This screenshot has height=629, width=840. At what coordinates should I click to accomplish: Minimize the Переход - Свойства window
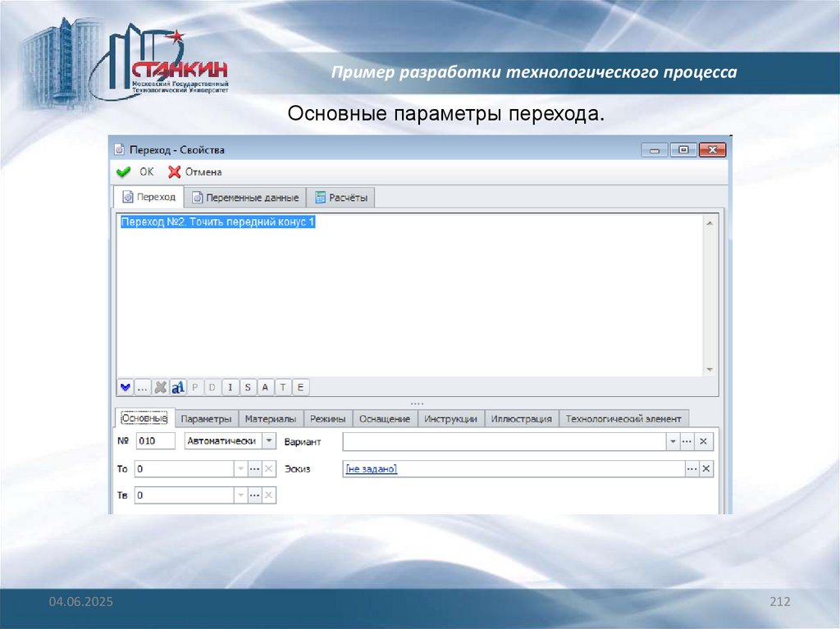654,150
